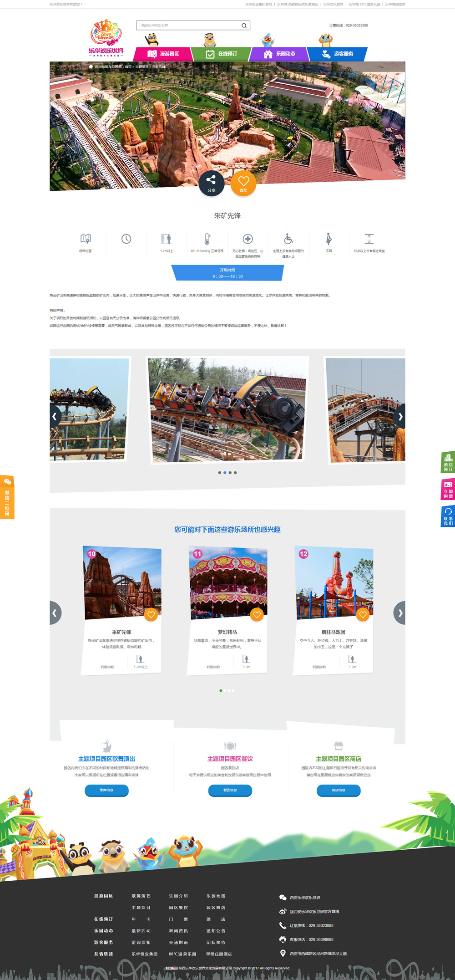Viewport: 455px width, 980px height.
Task: Click the green hotel booking (酒店预订) side icon
Action: (448, 462)
